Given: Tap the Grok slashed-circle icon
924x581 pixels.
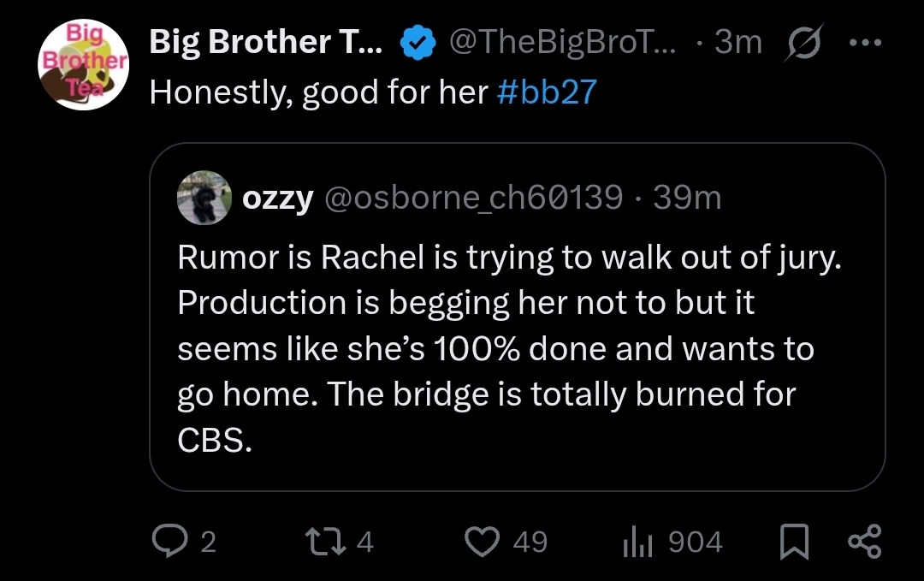Looking at the screenshot, I should click(800, 43).
